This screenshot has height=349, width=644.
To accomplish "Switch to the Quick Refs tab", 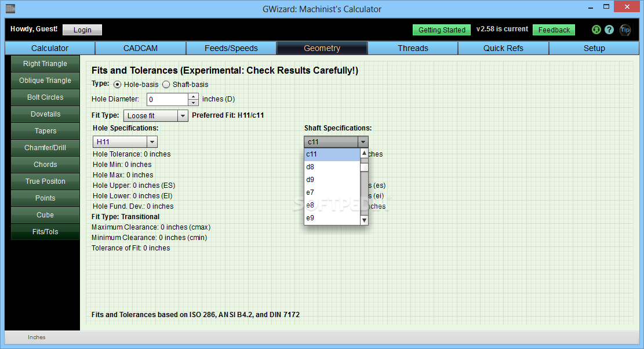I will [503, 48].
